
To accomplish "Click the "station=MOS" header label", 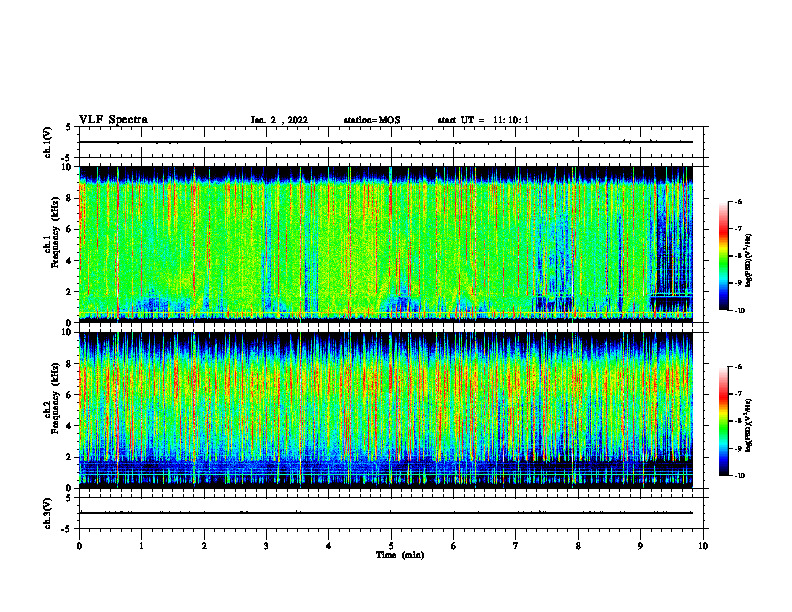I will (x=372, y=120).
